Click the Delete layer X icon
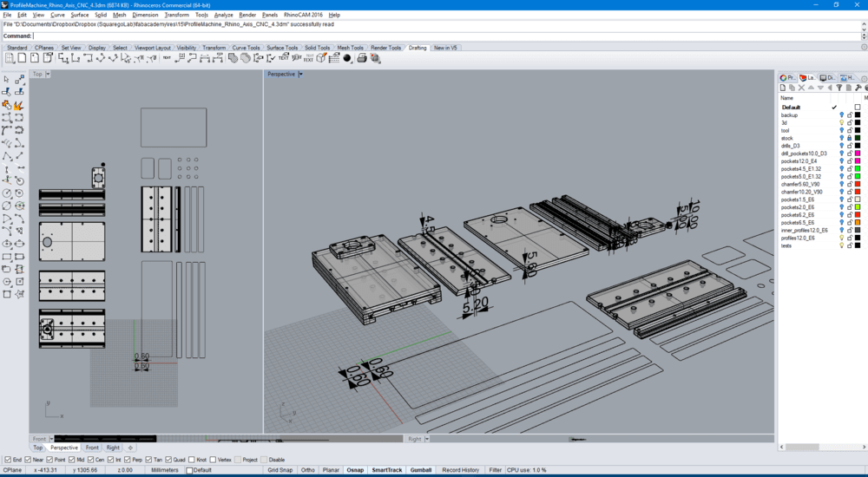This screenshot has width=868, height=477. (801, 88)
